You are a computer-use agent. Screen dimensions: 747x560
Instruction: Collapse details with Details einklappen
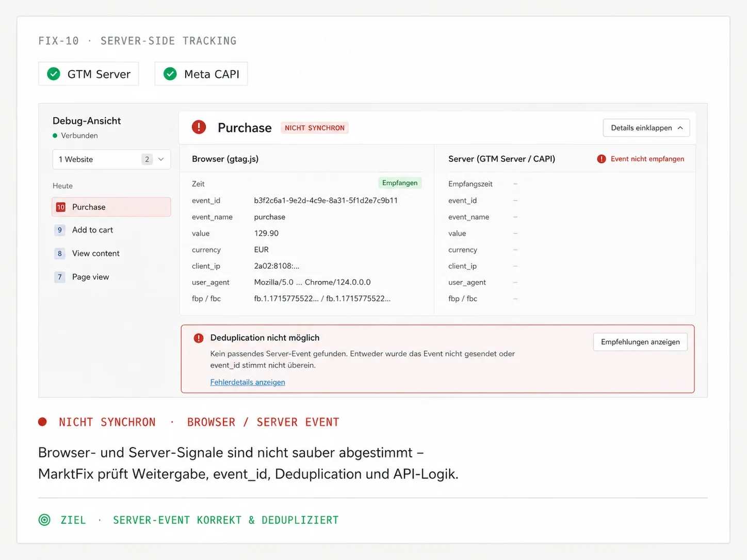(x=646, y=128)
